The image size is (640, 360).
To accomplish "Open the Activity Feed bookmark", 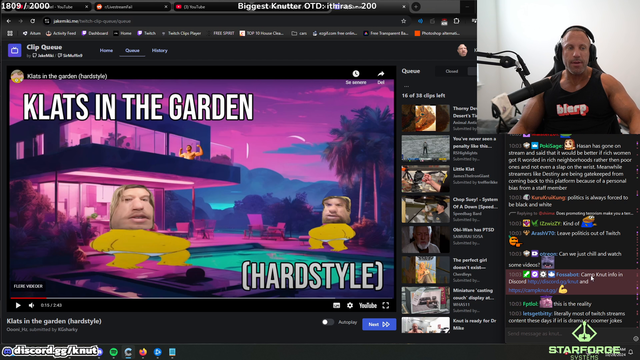I will click(61, 33).
